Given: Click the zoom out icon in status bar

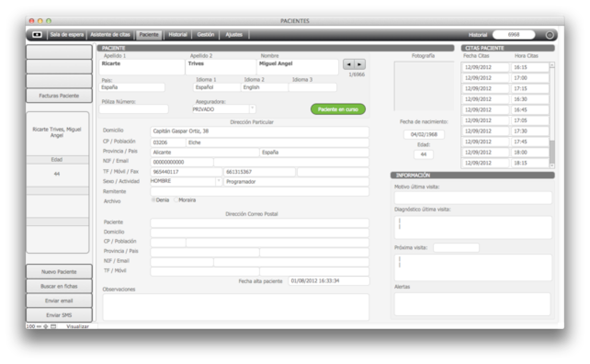Looking at the screenshot, I should (x=39, y=326).
